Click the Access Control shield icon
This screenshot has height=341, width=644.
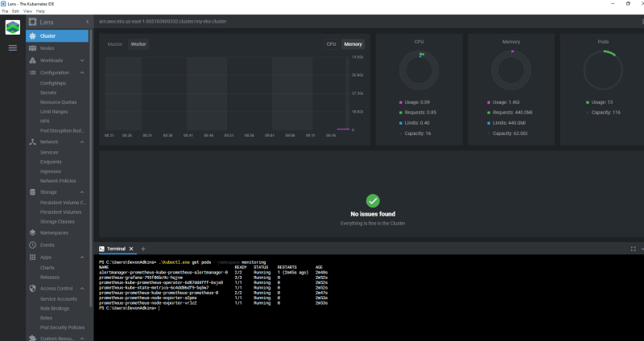click(32, 289)
